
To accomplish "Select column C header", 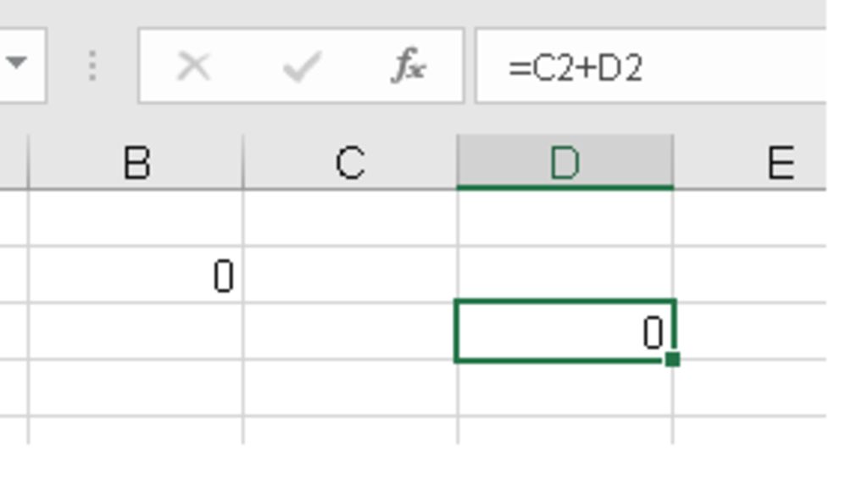I will [x=350, y=163].
